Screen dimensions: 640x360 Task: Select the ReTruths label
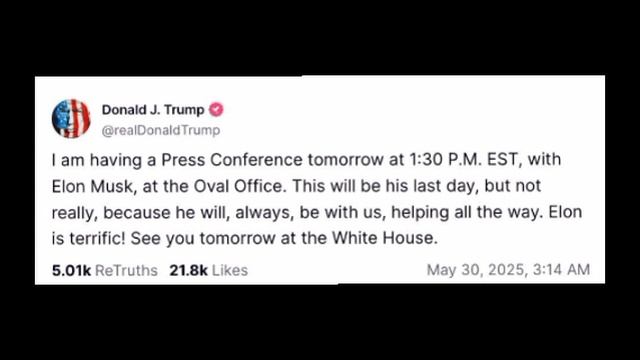(126, 270)
